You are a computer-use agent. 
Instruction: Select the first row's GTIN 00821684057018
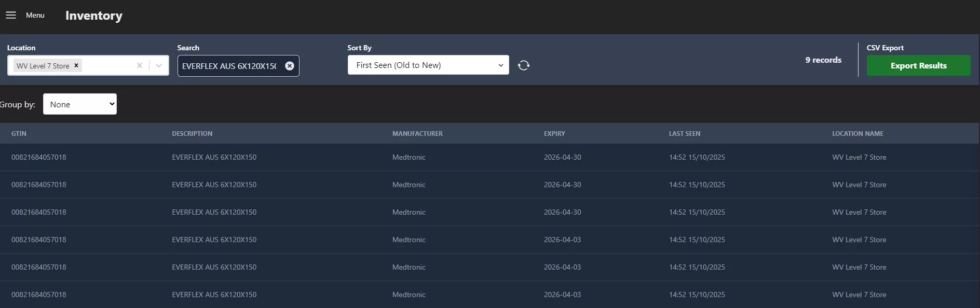pyautogui.click(x=39, y=157)
